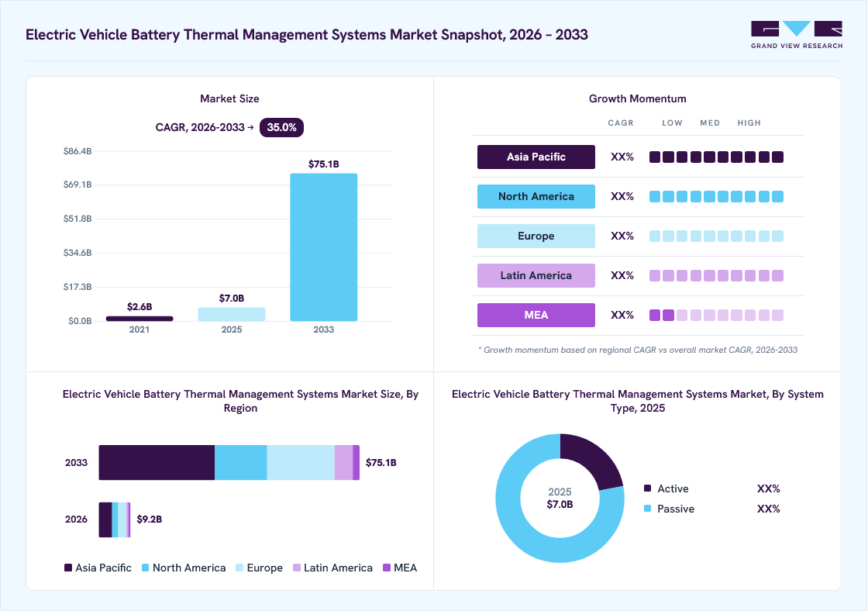Click the North America legend swatch
Viewport: 868px width, 611px height.
tap(146, 568)
